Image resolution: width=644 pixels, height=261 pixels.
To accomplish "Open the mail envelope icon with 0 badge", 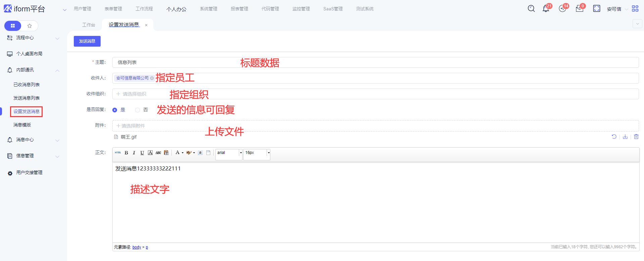I will coord(579,9).
